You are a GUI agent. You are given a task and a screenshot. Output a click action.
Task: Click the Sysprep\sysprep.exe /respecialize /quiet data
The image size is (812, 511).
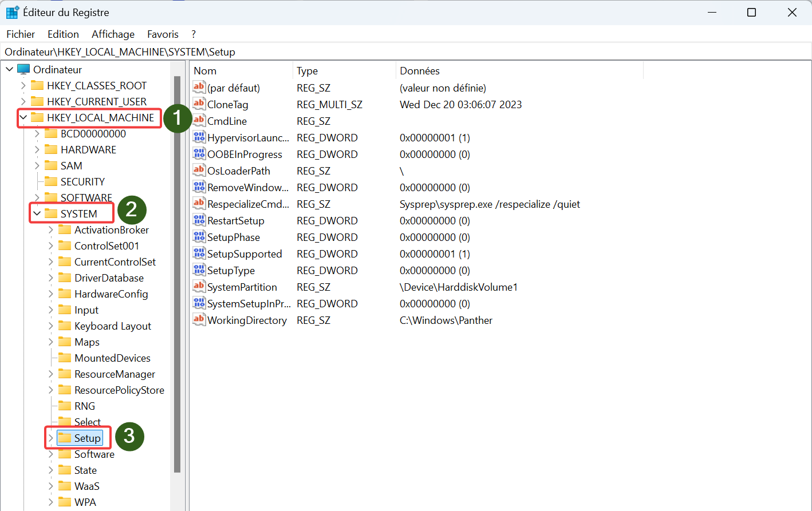[490, 204]
